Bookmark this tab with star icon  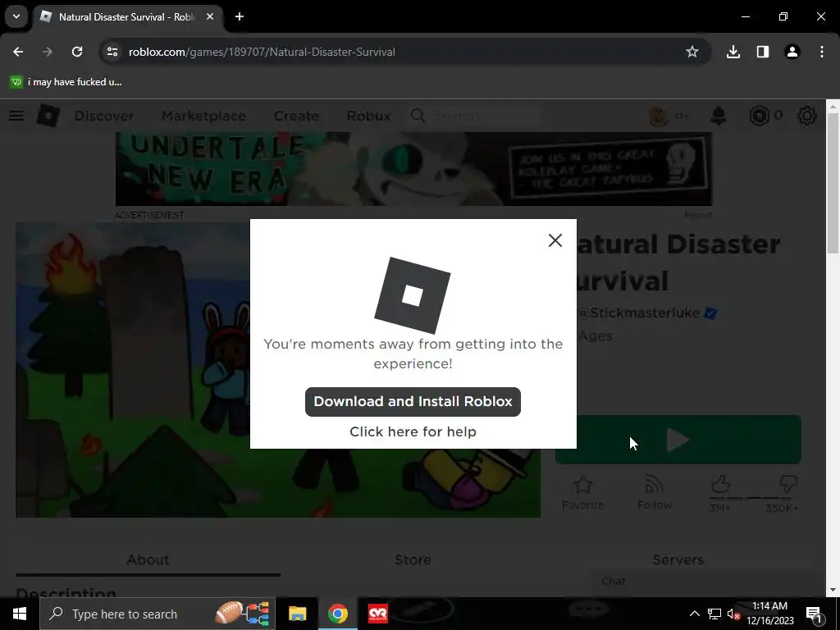pos(692,52)
